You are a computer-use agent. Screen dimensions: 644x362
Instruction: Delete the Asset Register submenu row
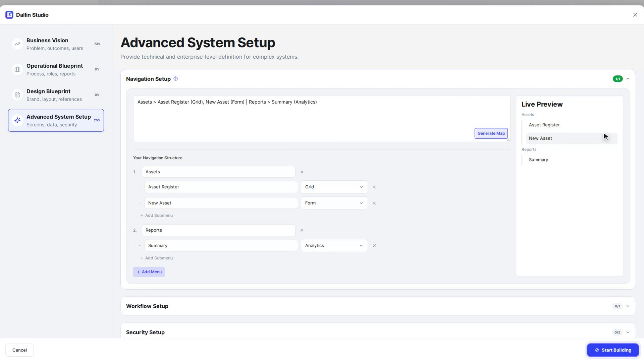[374, 187]
